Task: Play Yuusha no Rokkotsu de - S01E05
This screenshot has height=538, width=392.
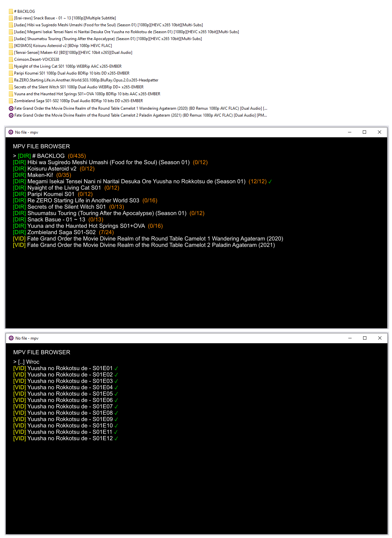Action: click(66, 394)
